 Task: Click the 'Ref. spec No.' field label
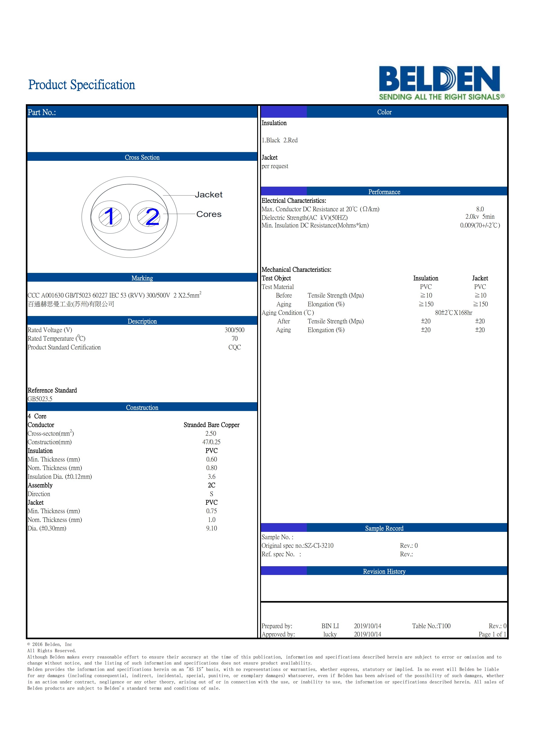click(x=281, y=554)
